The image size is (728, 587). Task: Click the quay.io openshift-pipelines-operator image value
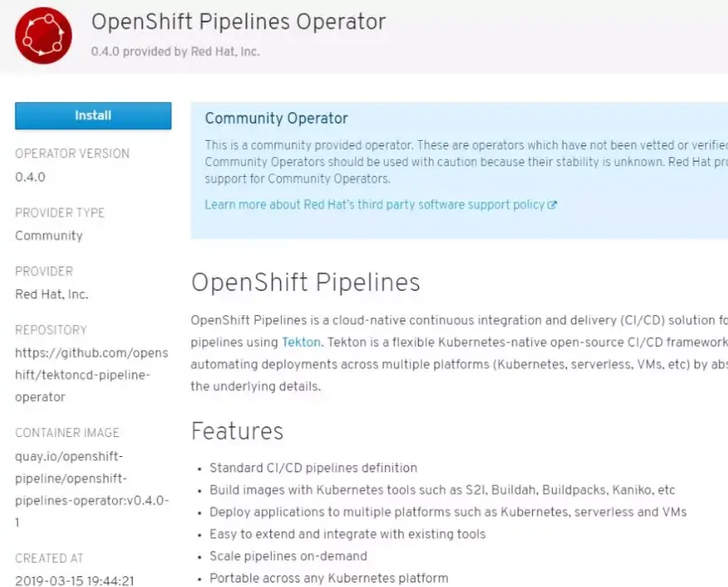click(92, 489)
